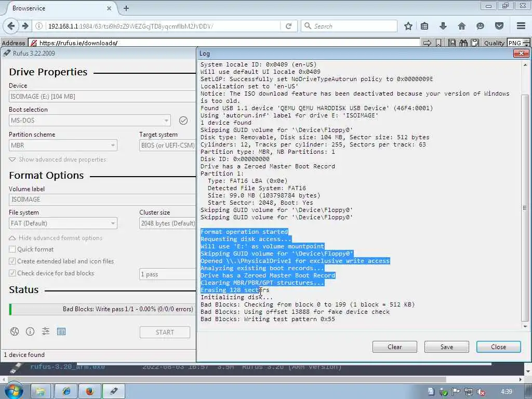Click the Clear button in Log window
The height and width of the screenshot is (399, 532).
click(395, 347)
